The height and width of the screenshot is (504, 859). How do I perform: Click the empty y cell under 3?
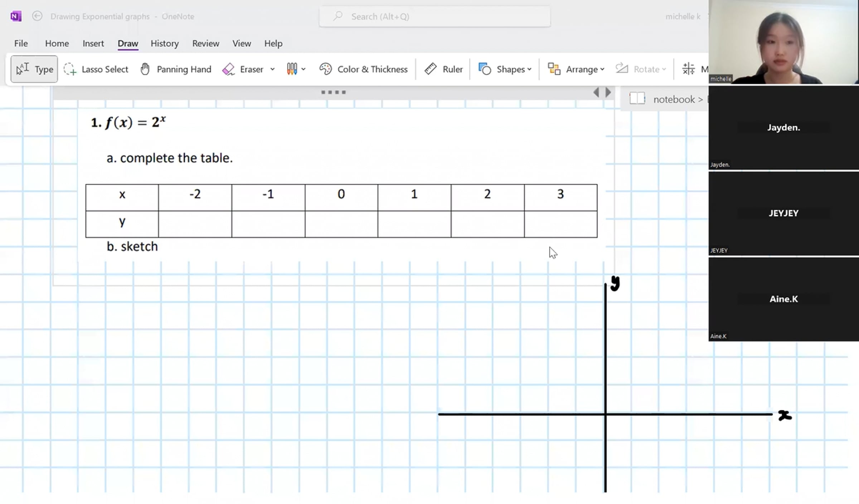[561, 224]
